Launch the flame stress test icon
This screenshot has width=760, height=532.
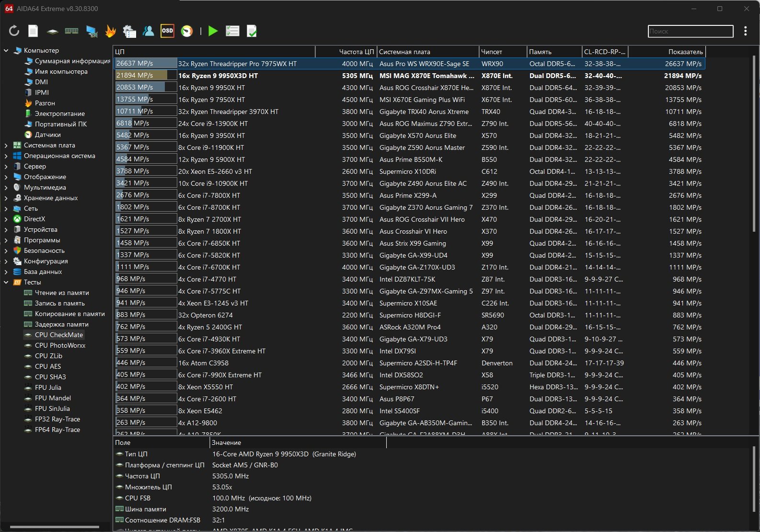pyautogui.click(x=111, y=31)
